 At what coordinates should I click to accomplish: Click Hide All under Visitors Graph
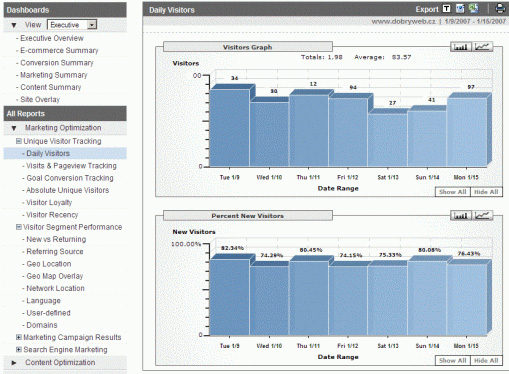point(486,192)
